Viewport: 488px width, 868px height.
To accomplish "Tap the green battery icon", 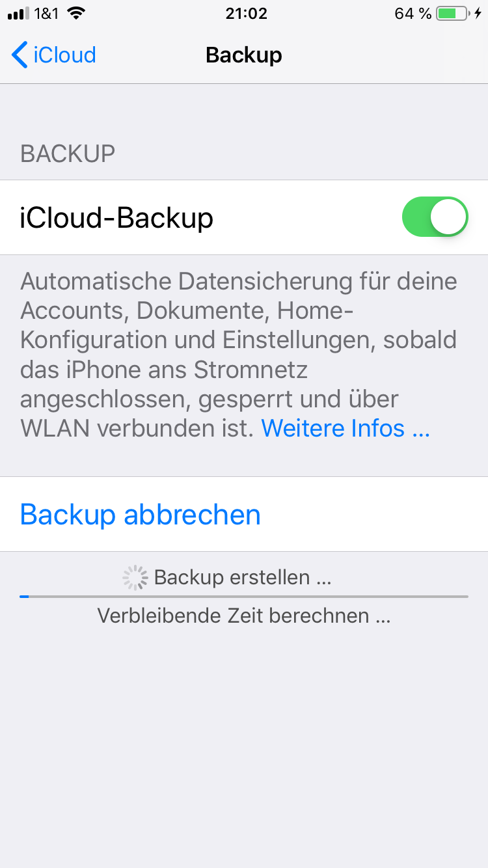I will coord(453,14).
